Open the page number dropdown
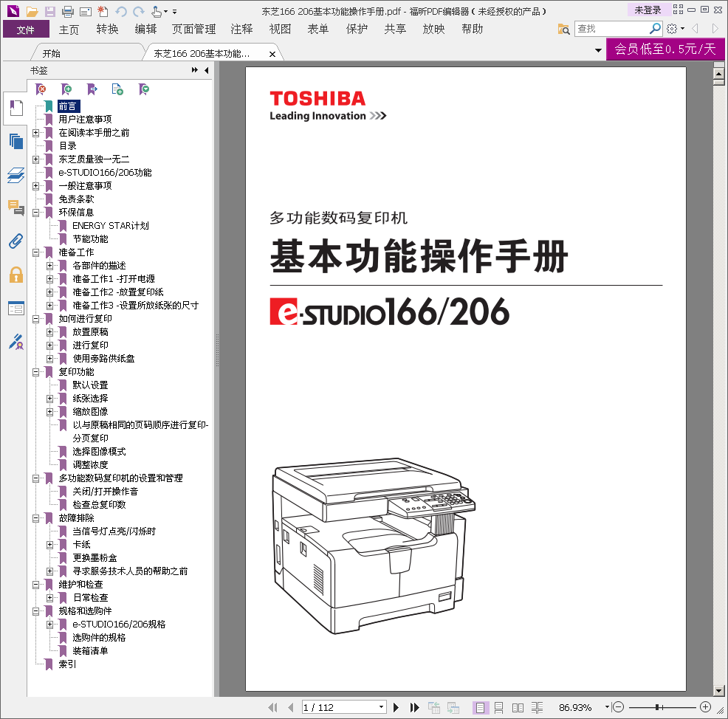728x719 pixels. 381,707
